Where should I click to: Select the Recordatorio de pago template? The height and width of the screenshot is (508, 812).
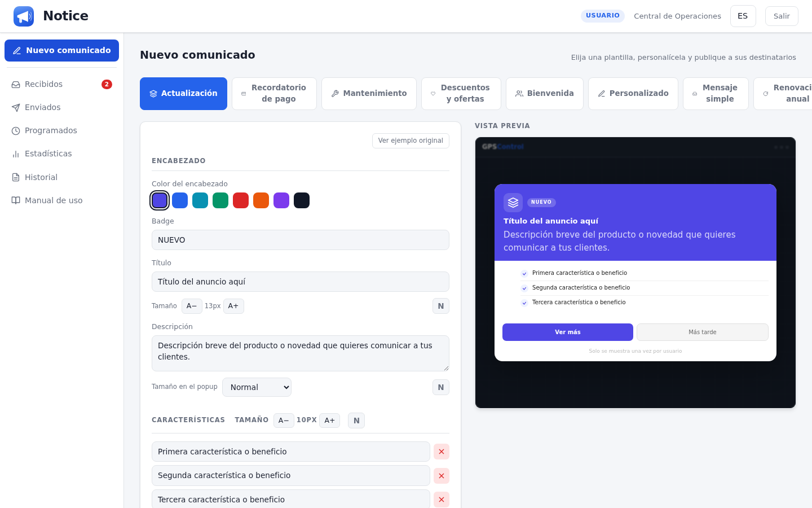[x=274, y=94]
